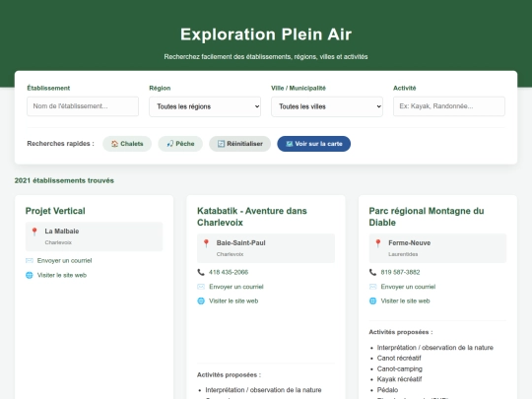The width and height of the screenshot is (532, 399).
Task: Call 819 587-3882 by clicking the phone link
Action: click(x=400, y=272)
